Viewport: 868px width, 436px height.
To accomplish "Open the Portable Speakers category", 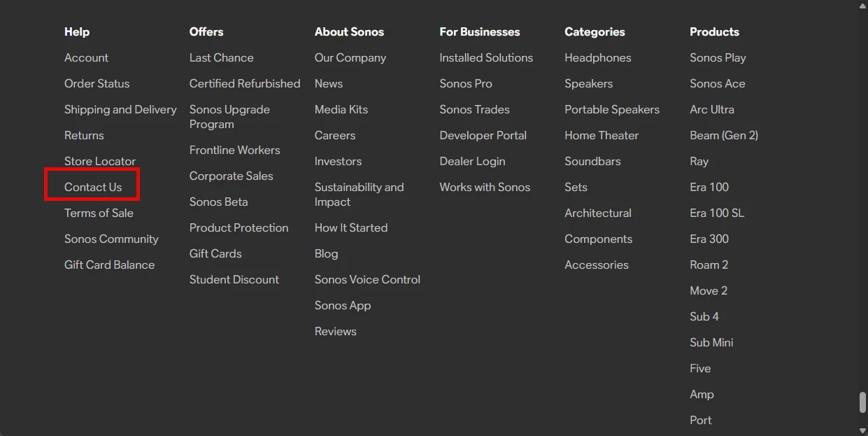I will [x=612, y=109].
